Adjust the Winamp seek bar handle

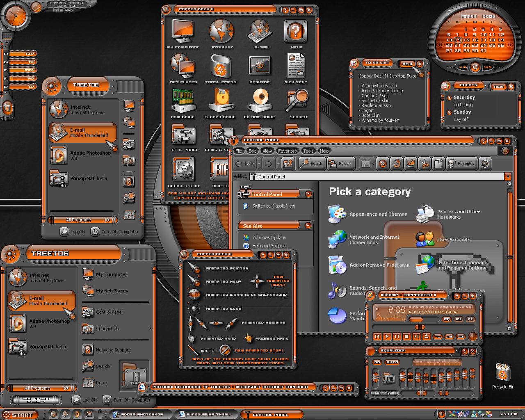tap(419, 327)
